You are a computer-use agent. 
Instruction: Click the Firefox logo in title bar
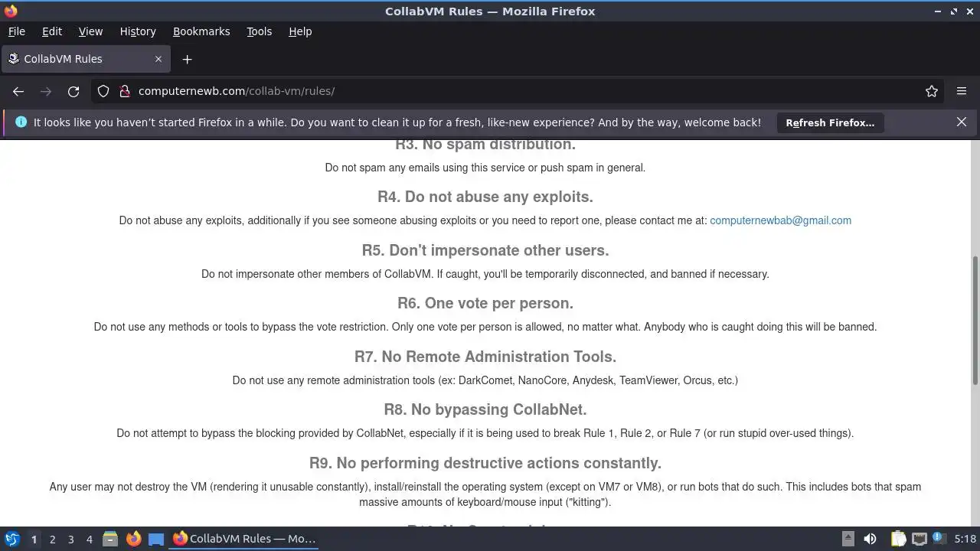11,11
